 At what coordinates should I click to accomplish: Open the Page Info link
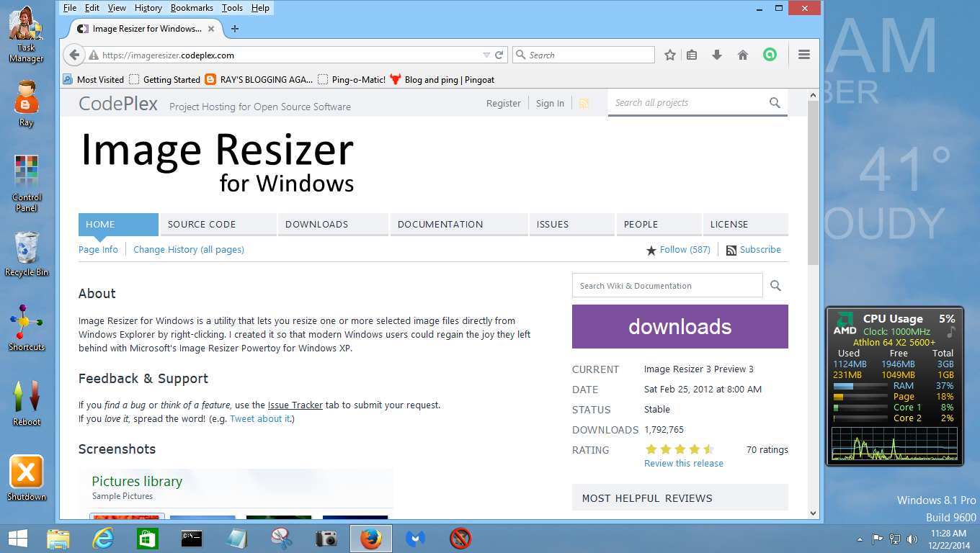pyautogui.click(x=98, y=249)
